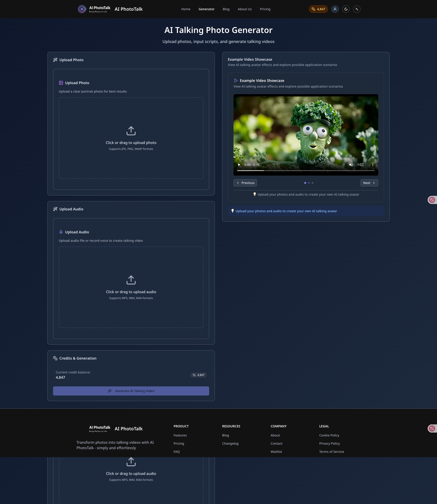Click the upload arrow icon for audio
Screen dimensions: 437x504
(x=131, y=280)
